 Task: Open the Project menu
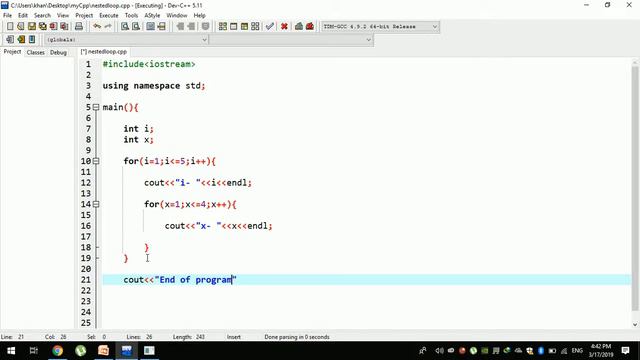(x=84, y=16)
